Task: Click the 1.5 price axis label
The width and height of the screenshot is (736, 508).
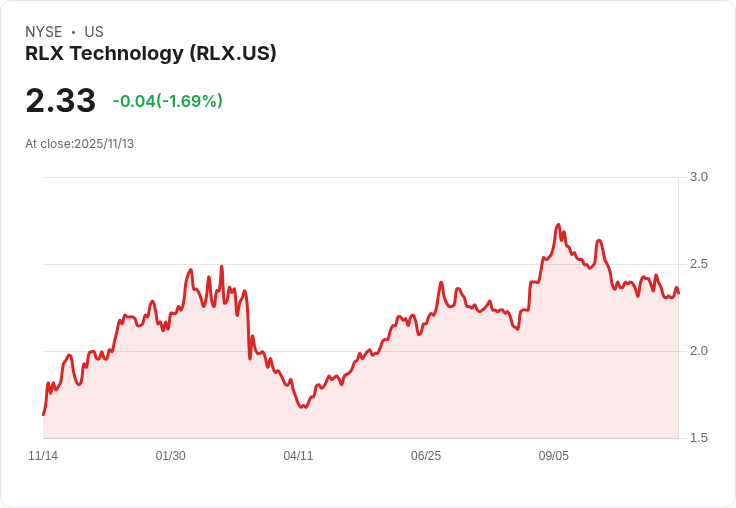Action: tap(698, 438)
